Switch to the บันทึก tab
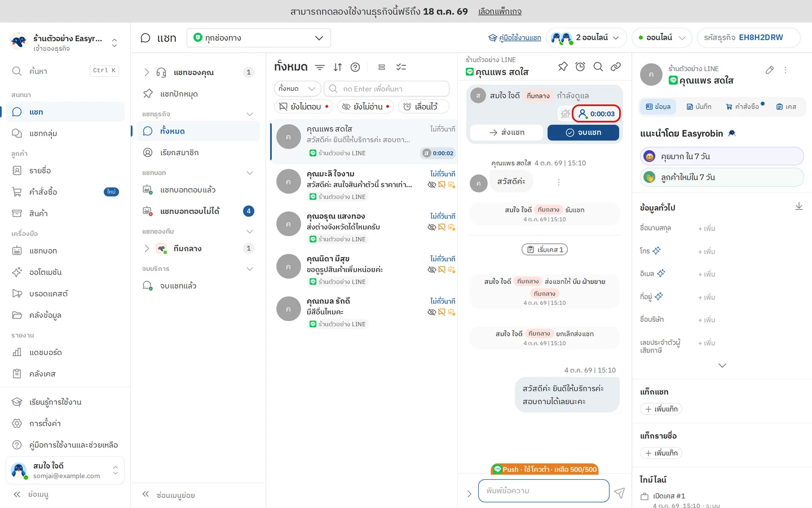Viewport: 812px width, 508px height. coord(699,107)
